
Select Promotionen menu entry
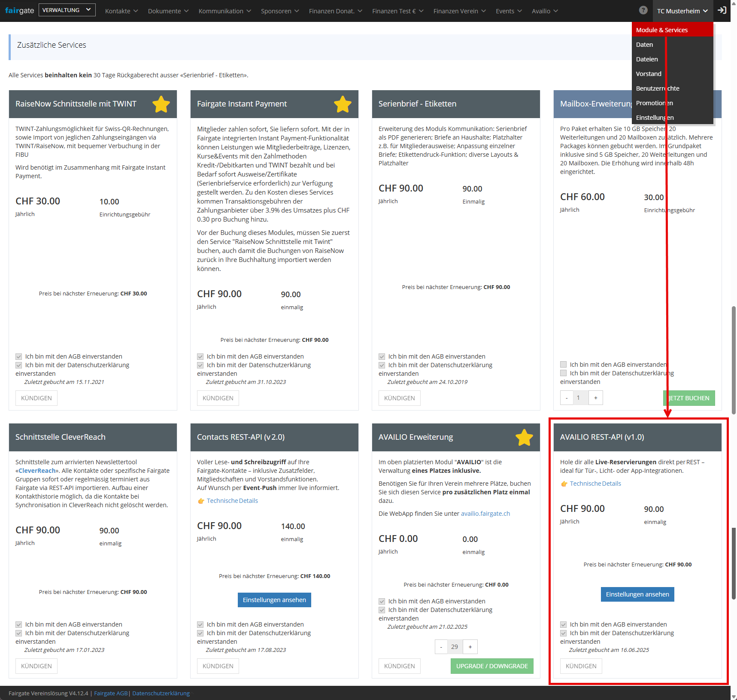point(672,103)
